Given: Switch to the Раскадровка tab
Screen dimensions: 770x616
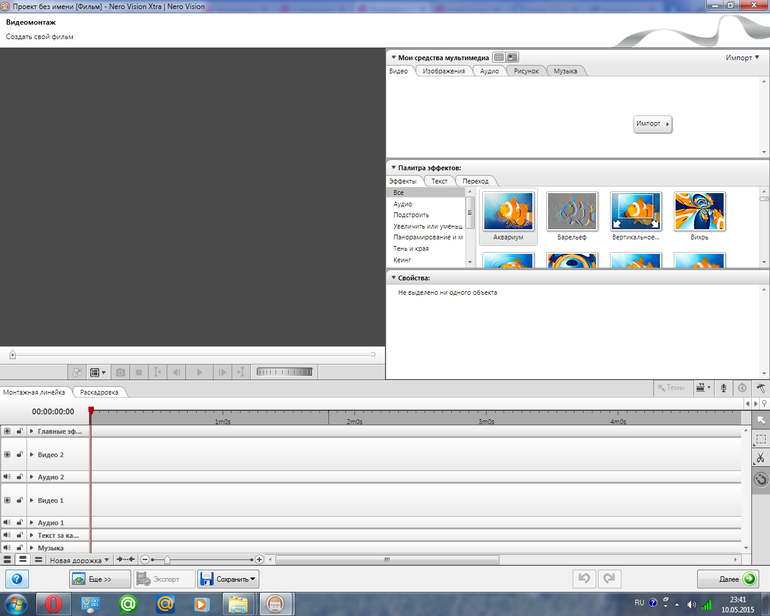Looking at the screenshot, I should pos(99,392).
